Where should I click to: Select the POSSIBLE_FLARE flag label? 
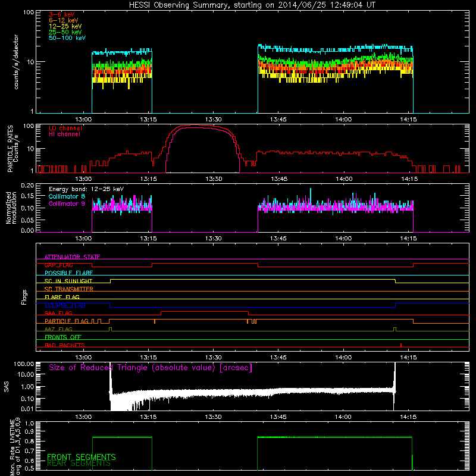(x=68, y=273)
